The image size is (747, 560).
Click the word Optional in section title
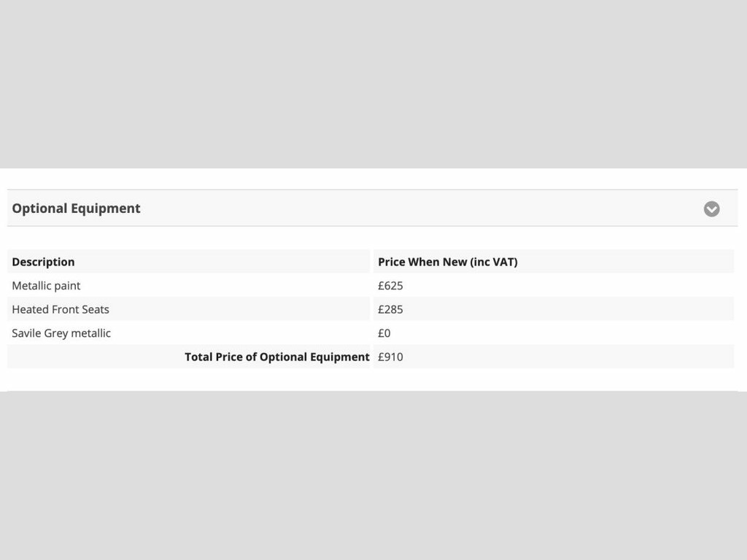coord(39,209)
